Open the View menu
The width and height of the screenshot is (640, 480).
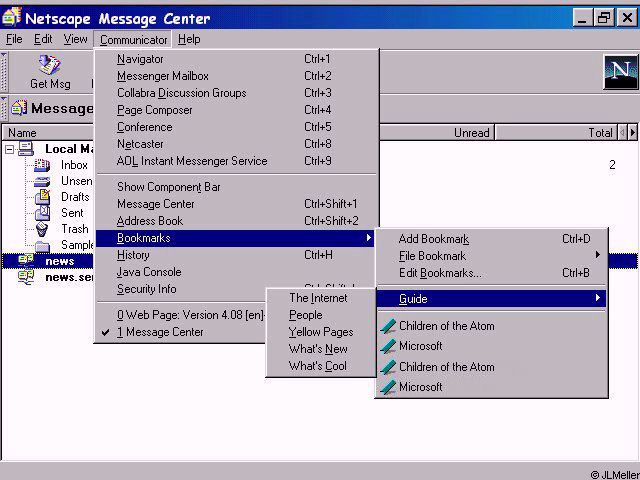coord(76,39)
